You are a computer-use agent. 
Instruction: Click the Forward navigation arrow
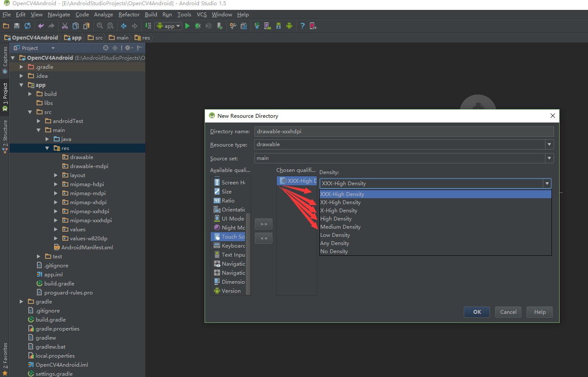(135, 26)
